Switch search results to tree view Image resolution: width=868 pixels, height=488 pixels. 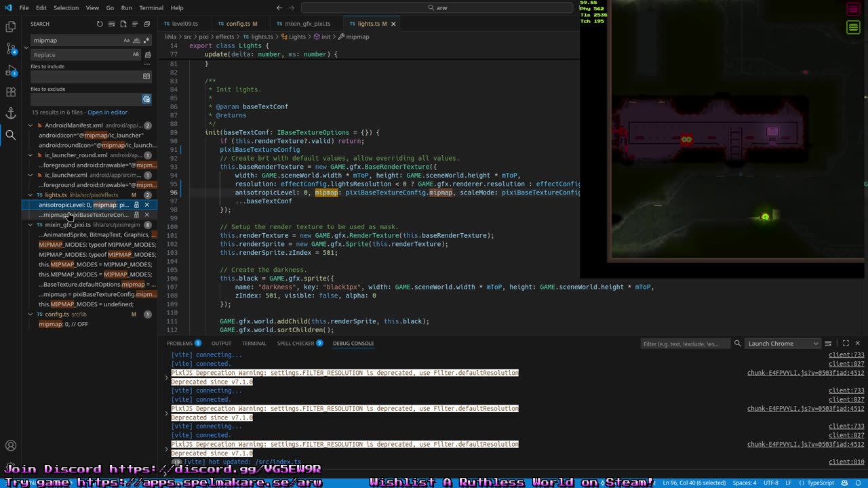point(135,24)
